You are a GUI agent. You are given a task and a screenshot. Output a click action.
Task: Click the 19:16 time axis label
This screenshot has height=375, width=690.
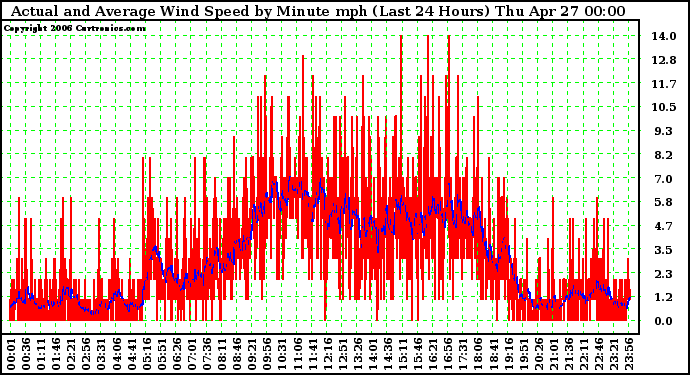click(508, 354)
